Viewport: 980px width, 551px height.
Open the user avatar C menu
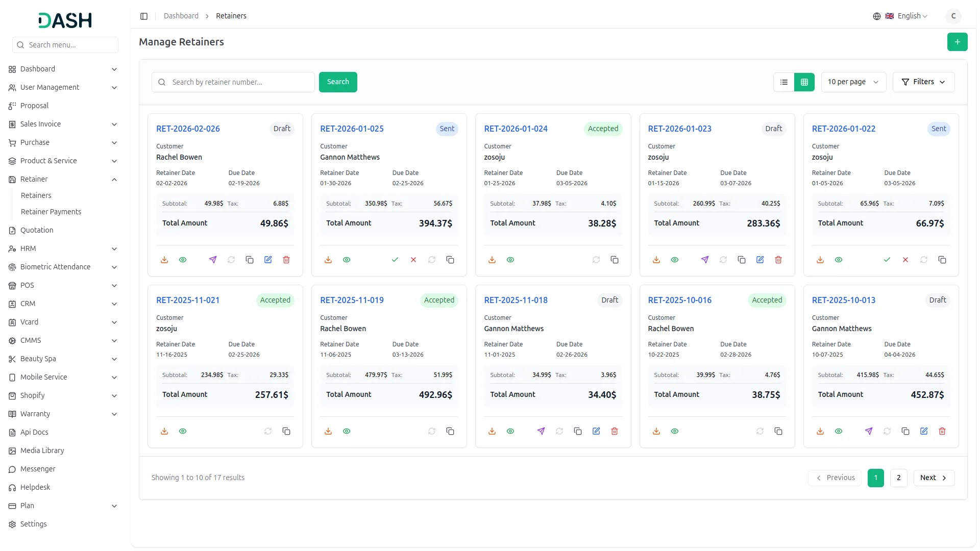953,16
